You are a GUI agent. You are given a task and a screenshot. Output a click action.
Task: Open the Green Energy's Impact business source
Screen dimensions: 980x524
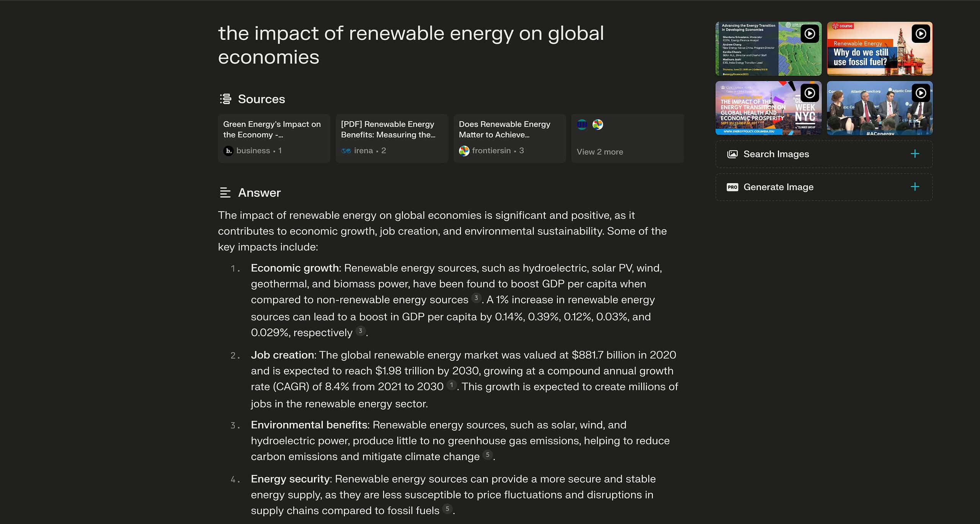(x=274, y=138)
